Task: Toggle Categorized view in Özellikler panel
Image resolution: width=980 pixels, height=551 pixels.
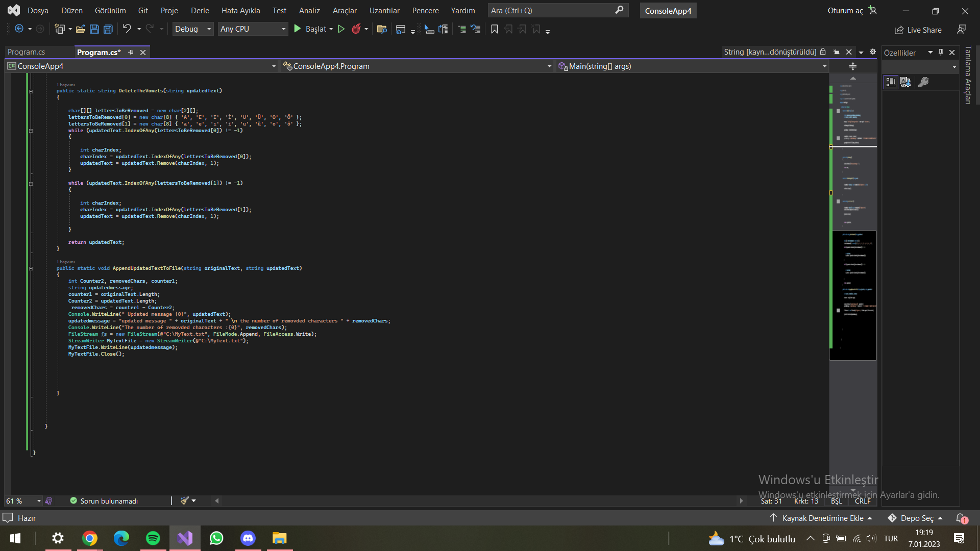Action: pos(891,82)
